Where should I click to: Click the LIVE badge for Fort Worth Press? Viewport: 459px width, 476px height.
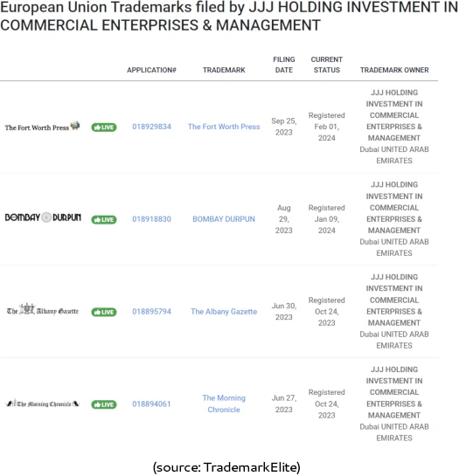[104, 128]
